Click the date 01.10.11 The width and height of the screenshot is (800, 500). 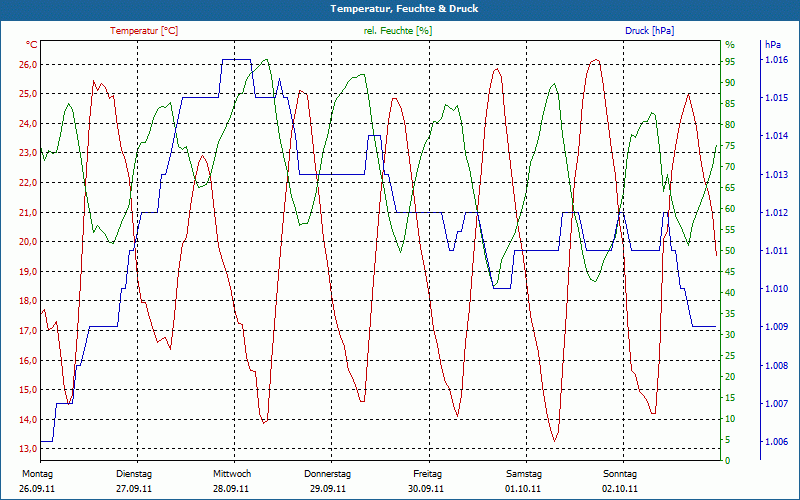pos(523,489)
